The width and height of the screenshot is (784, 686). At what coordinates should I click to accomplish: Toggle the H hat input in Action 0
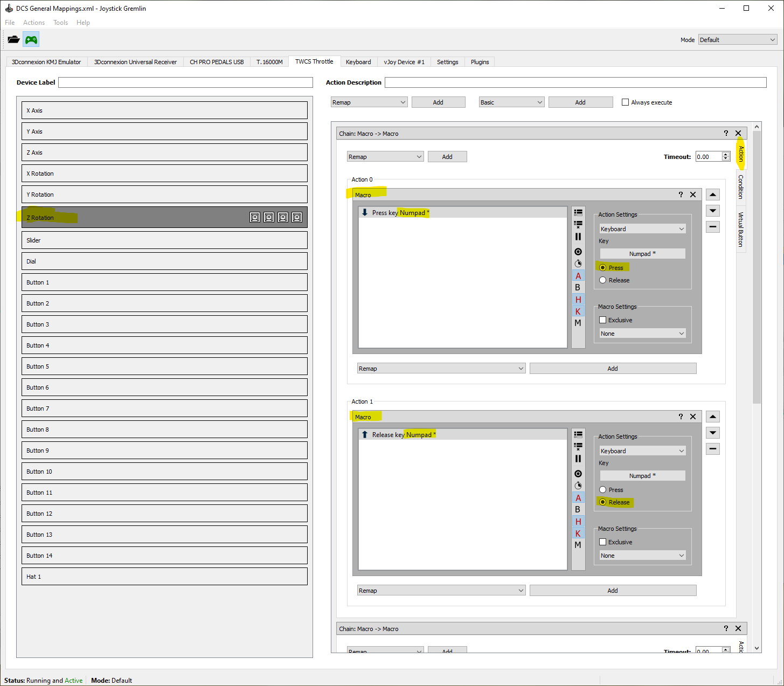click(578, 299)
